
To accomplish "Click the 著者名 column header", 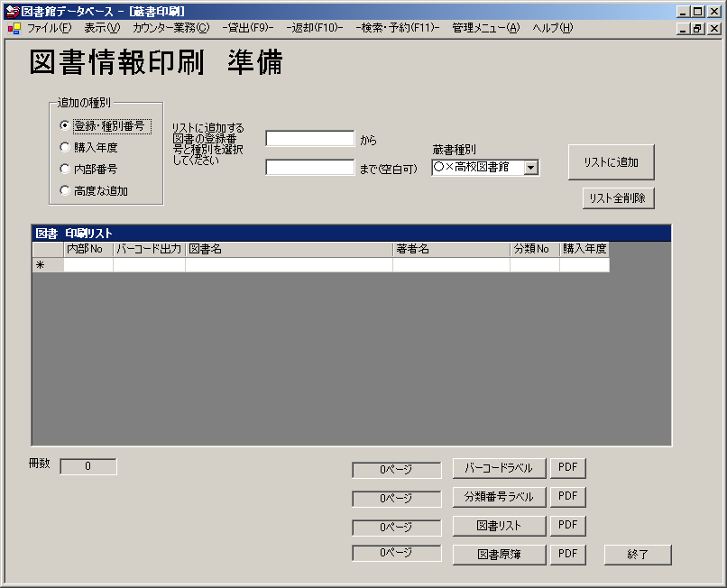I will click(452, 250).
